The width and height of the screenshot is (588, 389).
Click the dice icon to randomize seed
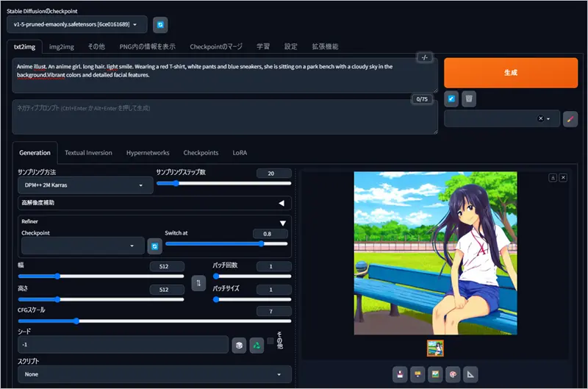click(239, 345)
